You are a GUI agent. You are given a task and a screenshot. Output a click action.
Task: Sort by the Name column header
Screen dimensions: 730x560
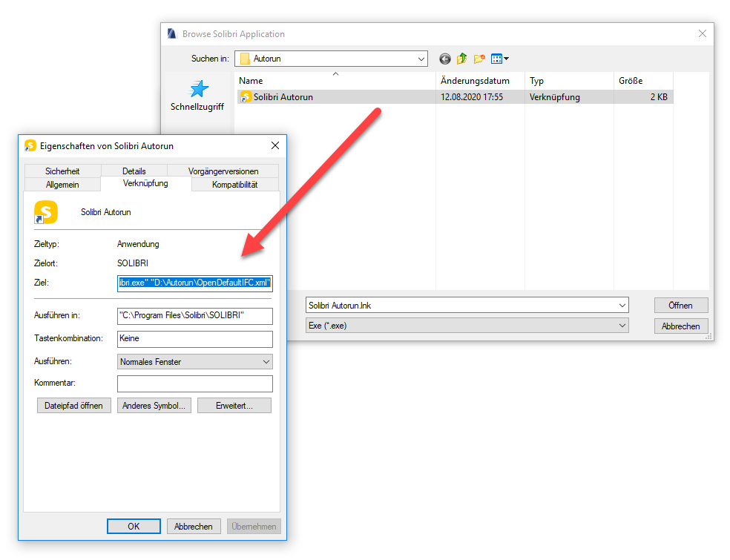[x=335, y=81]
